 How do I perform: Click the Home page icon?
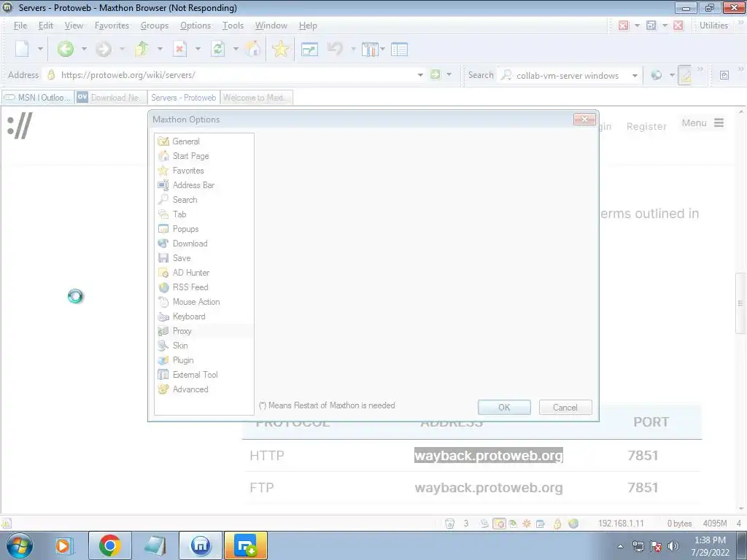tap(253, 49)
